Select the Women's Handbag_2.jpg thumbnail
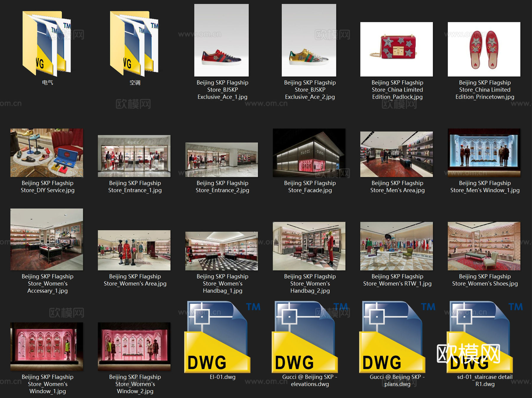Viewport: 532px width, 398px height. tap(309, 246)
